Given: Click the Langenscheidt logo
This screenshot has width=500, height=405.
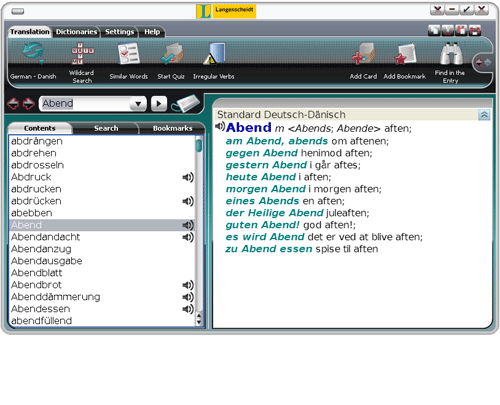Looking at the screenshot, I should [x=226, y=11].
